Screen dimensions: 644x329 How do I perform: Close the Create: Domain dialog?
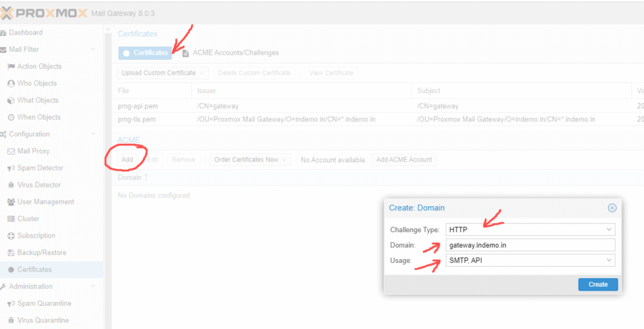pos(612,208)
